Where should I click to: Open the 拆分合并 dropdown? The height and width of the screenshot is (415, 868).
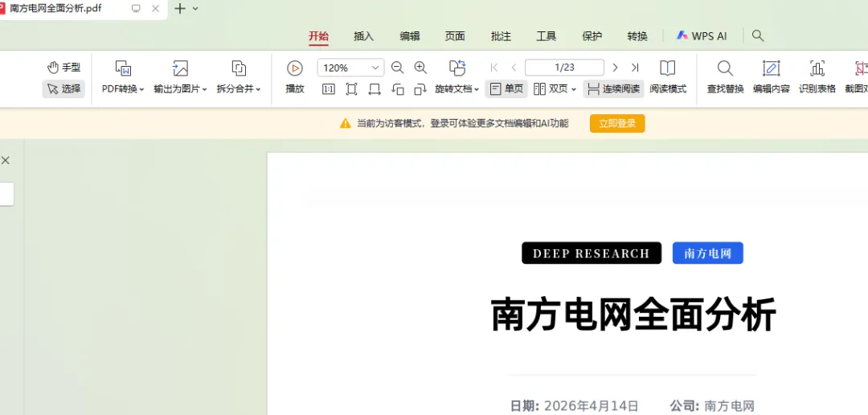click(x=239, y=88)
